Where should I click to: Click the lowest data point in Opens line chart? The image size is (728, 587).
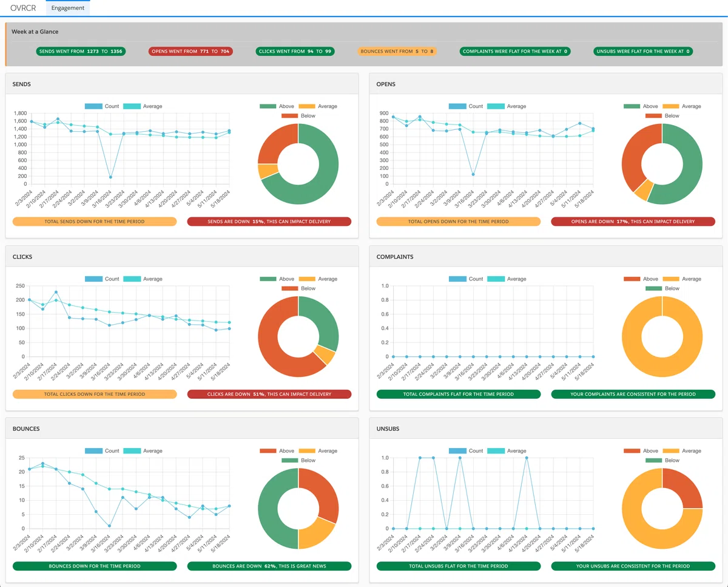coord(473,175)
